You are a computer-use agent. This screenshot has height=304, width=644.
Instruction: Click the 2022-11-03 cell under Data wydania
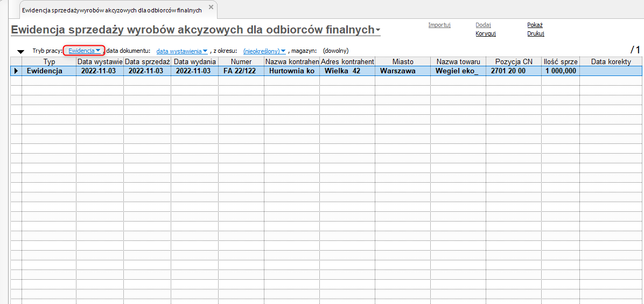(x=195, y=71)
